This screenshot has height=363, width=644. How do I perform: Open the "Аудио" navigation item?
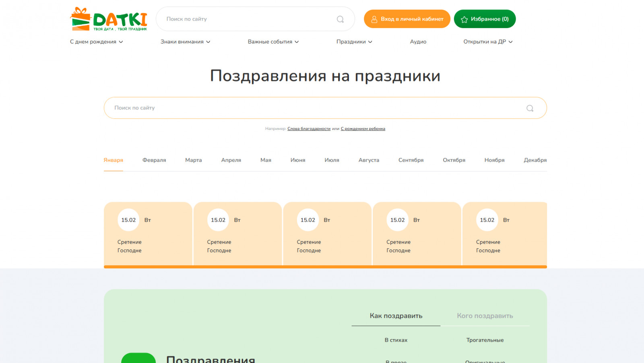click(418, 42)
